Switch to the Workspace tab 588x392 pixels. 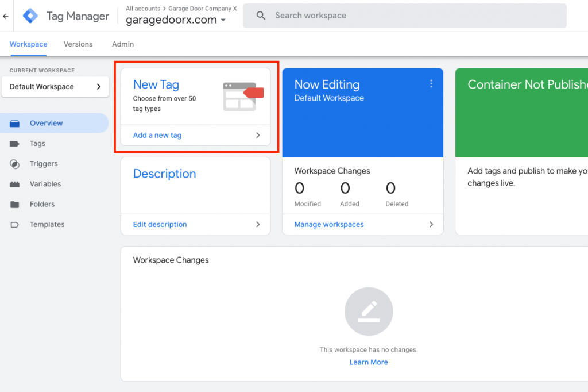tap(29, 44)
